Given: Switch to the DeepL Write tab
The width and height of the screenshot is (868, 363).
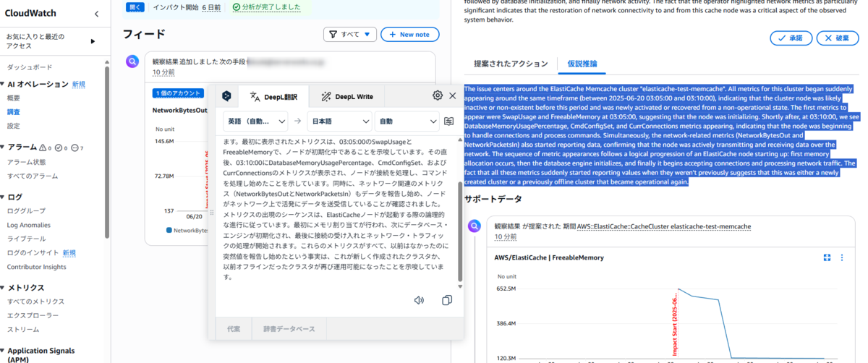Looking at the screenshot, I should pyautogui.click(x=347, y=96).
